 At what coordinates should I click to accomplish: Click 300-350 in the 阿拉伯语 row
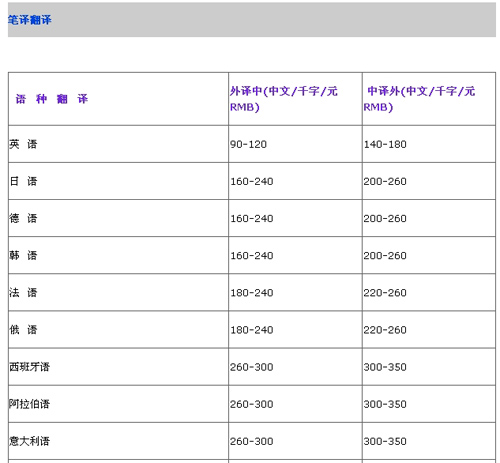[385, 404]
